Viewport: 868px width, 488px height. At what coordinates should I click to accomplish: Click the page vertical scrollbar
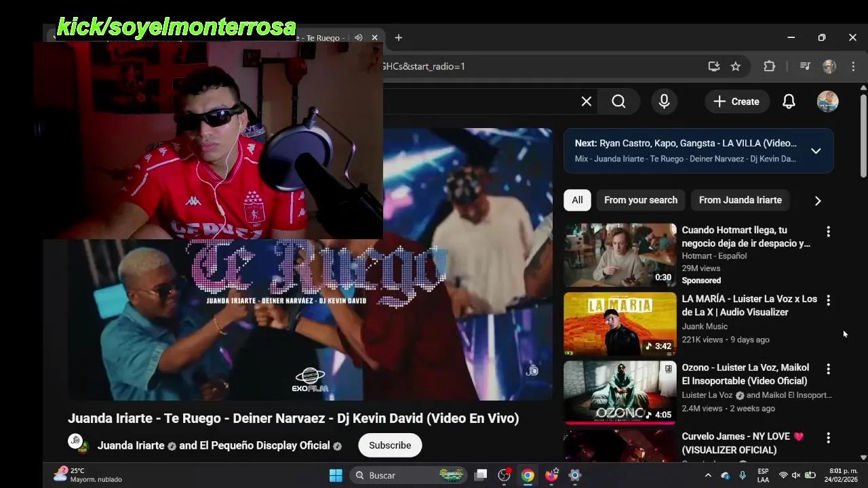863,136
